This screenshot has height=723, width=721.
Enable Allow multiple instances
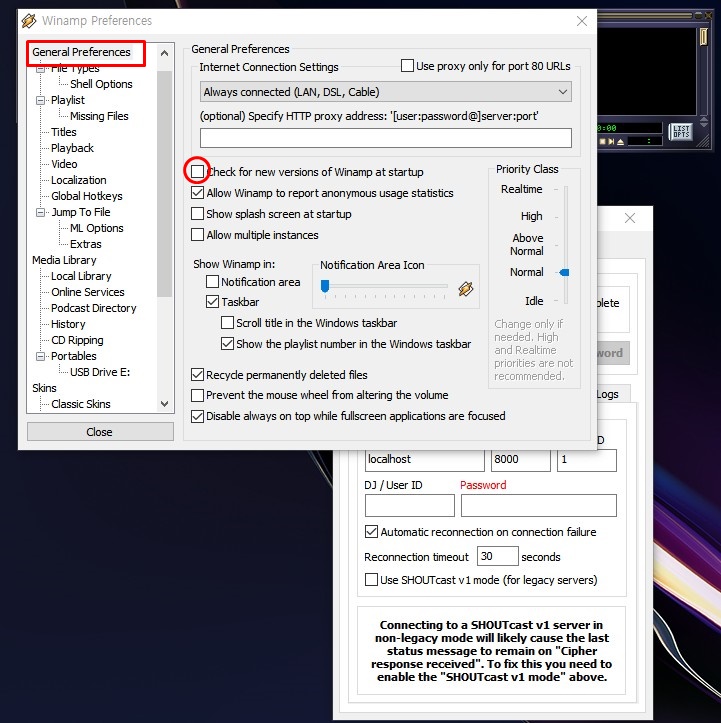(197, 235)
